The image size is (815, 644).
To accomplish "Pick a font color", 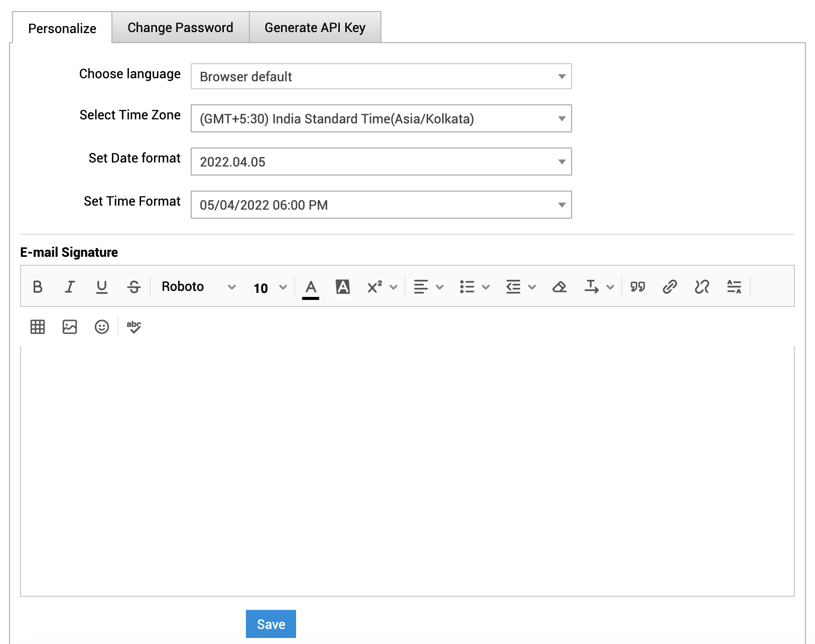I will click(311, 287).
